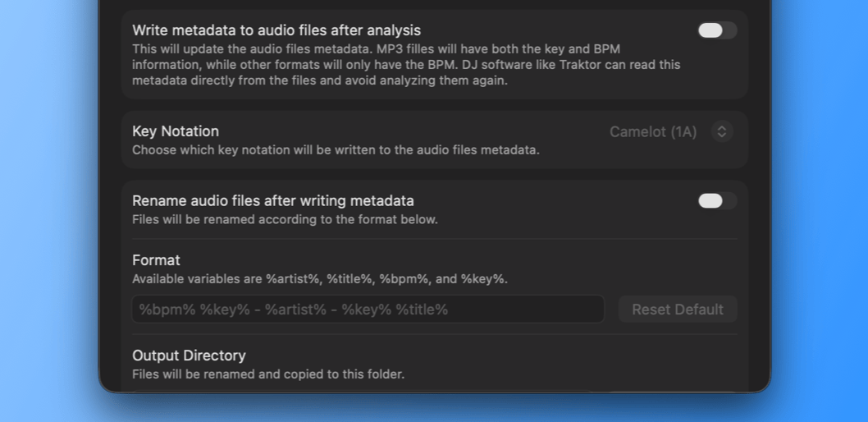The width and height of the screenshot is (868, 422).
Task: Click the desktop wallpaper below the settings window
Action: point(435,408)
